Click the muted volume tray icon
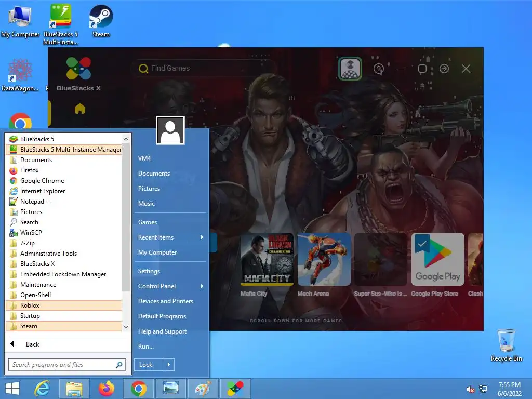The image size is (532, 399). pos(470,389)
